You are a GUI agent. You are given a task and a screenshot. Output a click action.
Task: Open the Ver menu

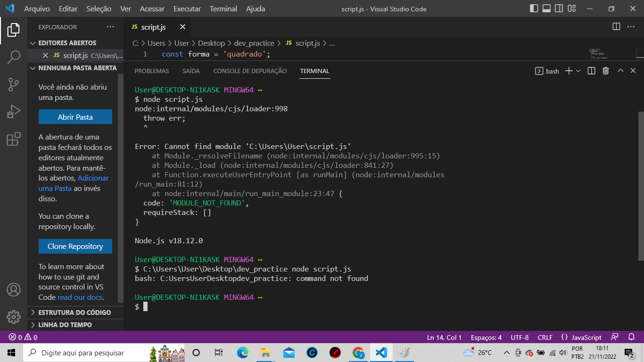click(125, 8)
